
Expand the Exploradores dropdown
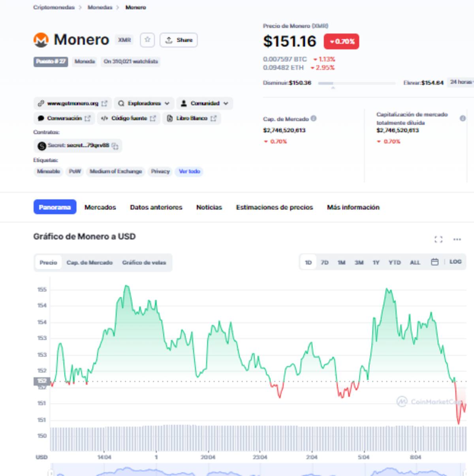(x=144, y=103)
